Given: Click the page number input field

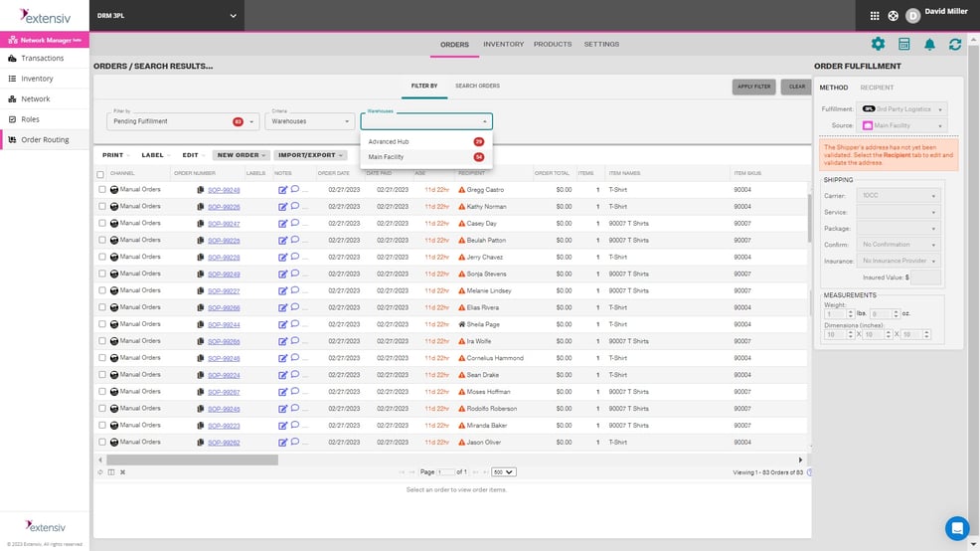Looking at the screenshot, I should pyautogui.click(x=445, y=472).
